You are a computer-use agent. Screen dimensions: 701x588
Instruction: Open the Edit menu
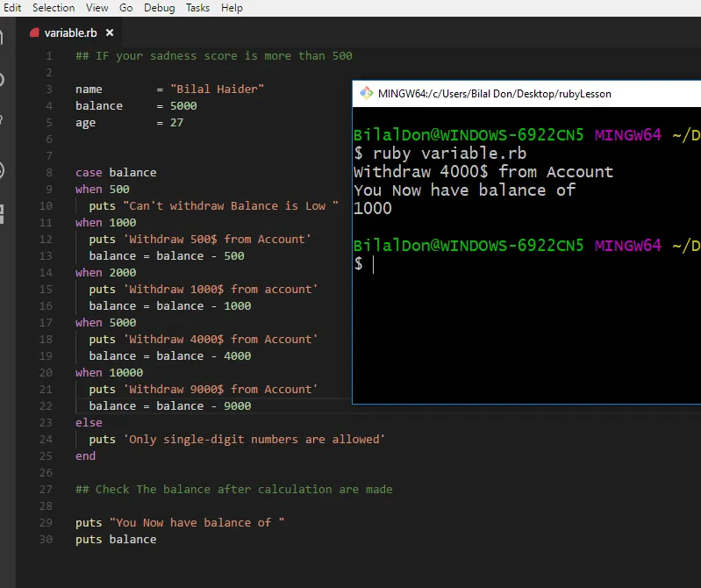[x=12, y=8]
